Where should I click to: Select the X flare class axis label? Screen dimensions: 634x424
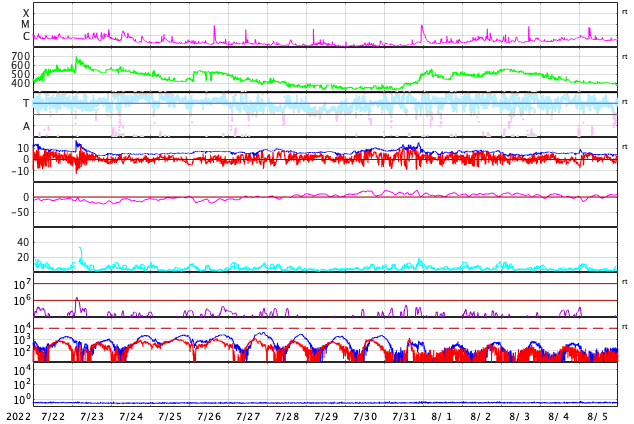(x=26, y=13)
